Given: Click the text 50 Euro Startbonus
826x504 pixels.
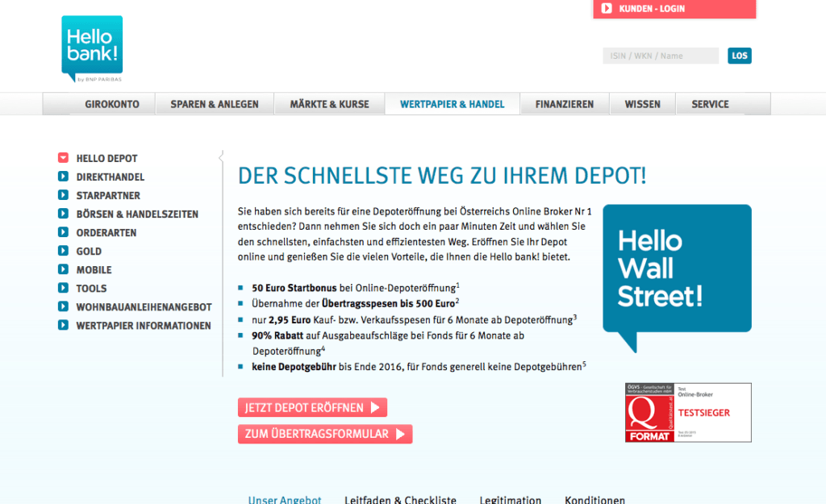Looking at the screenshot, I should 294,288.
